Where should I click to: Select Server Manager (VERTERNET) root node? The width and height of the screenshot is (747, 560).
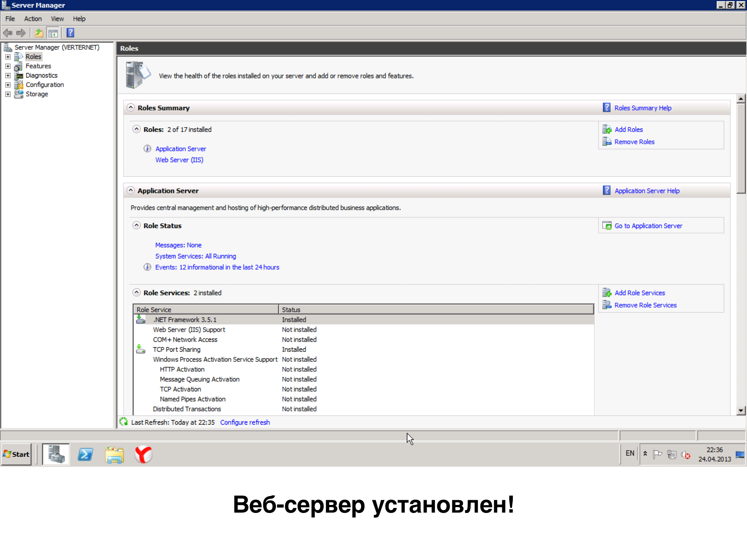57,47
